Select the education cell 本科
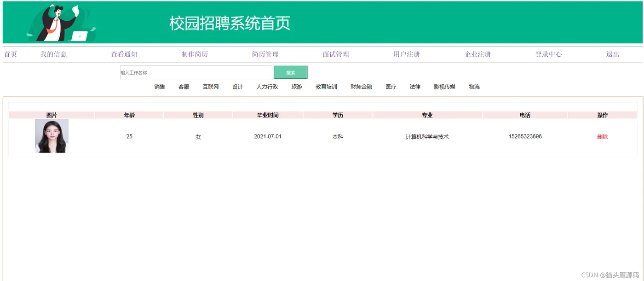 point(338,137)
